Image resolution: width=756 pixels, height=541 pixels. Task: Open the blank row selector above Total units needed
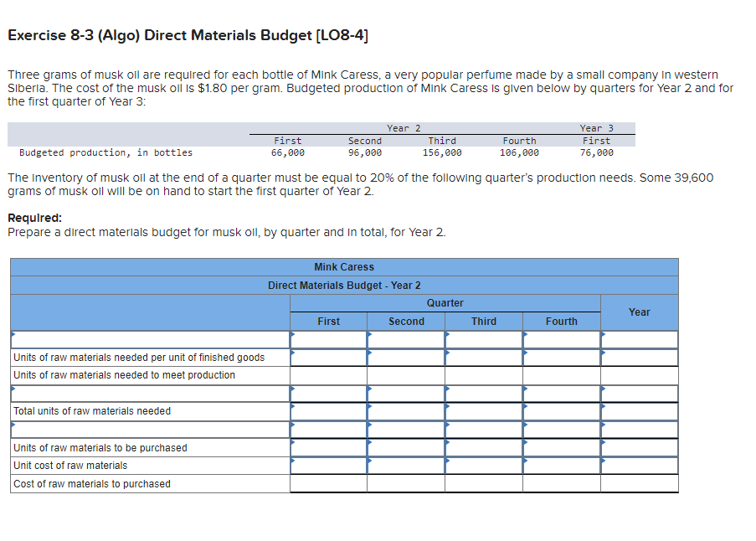point(328,393)
